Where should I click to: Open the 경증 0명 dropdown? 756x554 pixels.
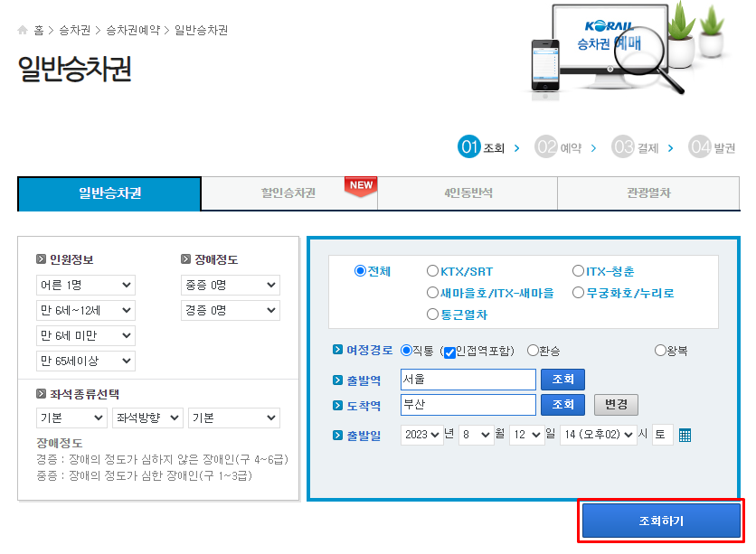[231, 310]
